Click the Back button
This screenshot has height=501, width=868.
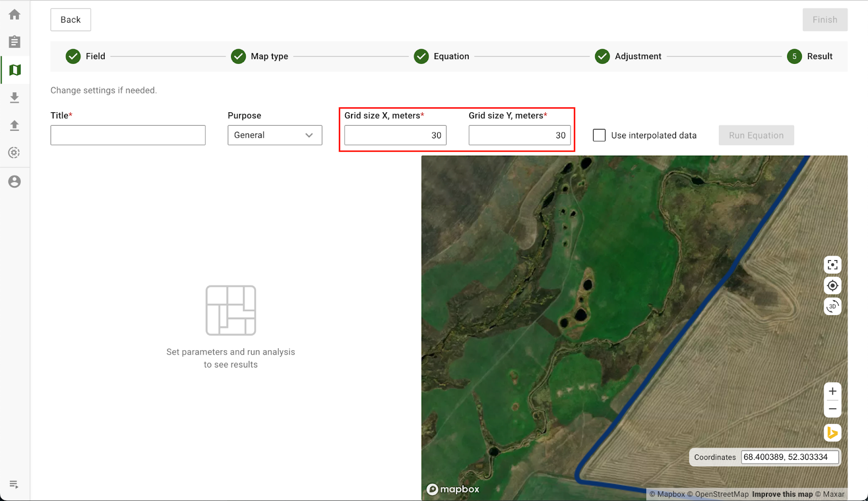[x=71, y=20]
